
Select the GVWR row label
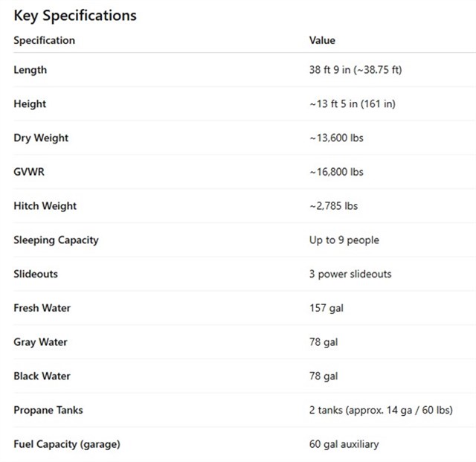(x=30, y=172)
